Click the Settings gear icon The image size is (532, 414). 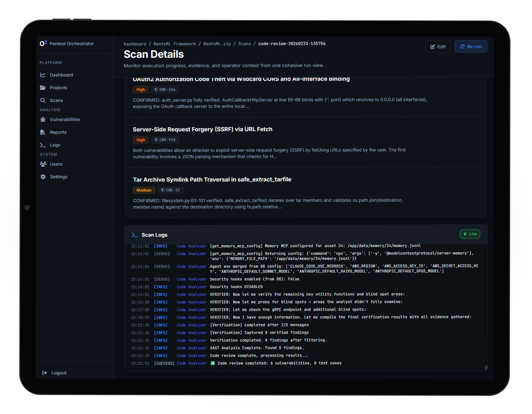43,177
